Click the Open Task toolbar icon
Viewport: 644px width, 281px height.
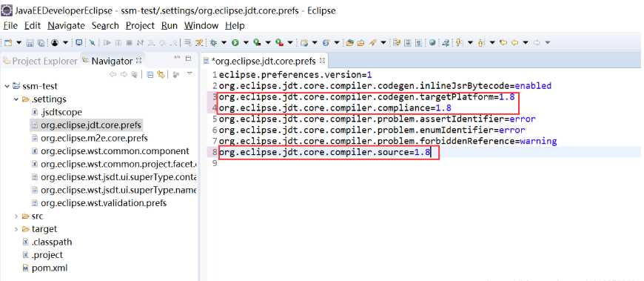(360, 42)
